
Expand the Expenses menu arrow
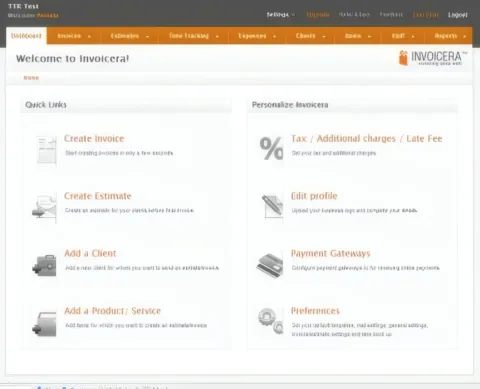pyautogui.click(x=274, y=36)
